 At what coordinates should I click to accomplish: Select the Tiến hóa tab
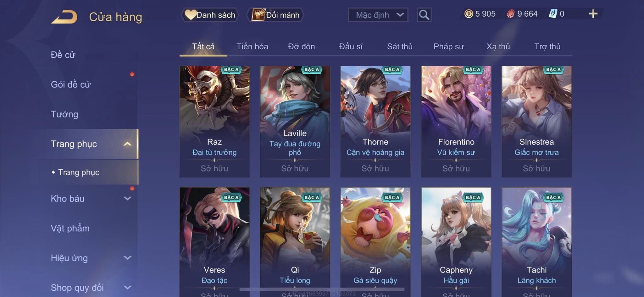252,46
